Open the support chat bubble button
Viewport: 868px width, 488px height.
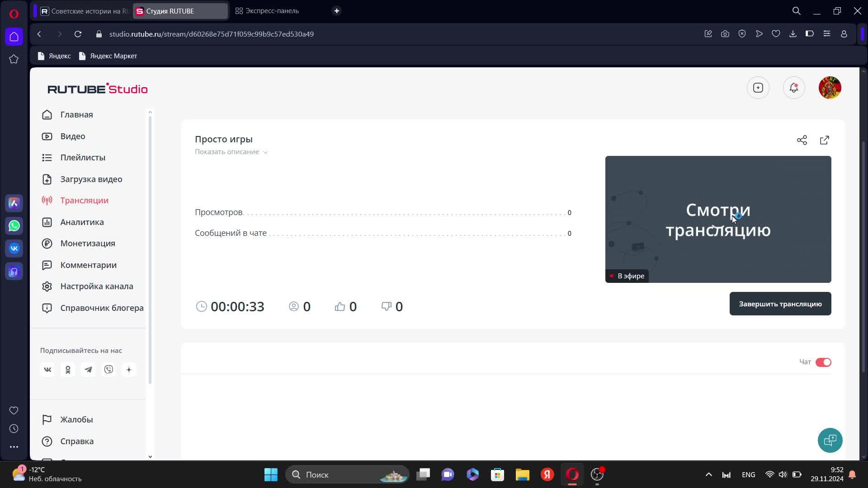830,440
